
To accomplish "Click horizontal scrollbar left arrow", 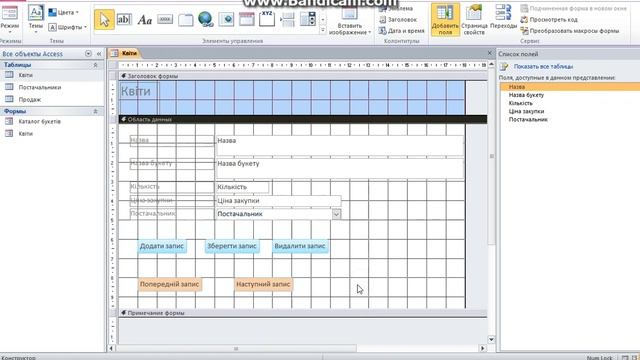I will pyautogui.click(x=111, y=348).
